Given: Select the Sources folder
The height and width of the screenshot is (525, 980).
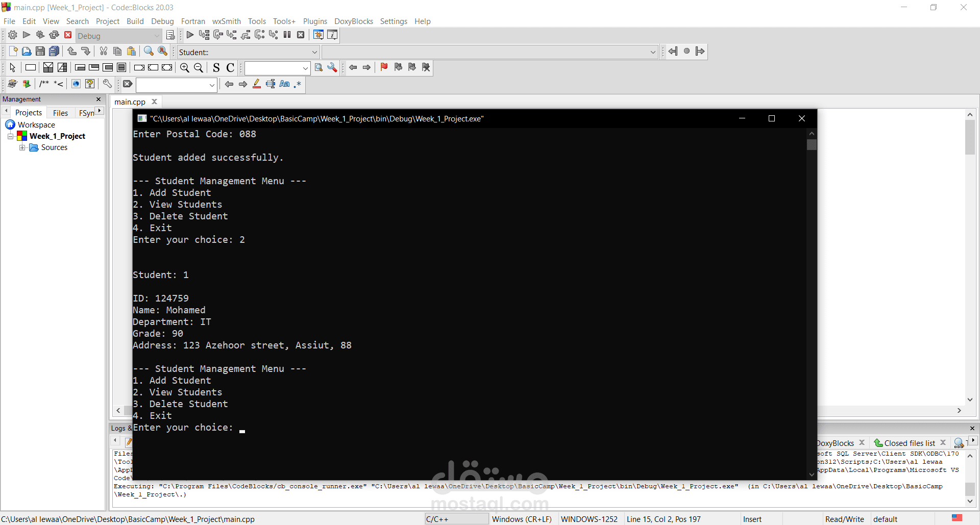Looking at the screenshot, I should click(54, 147).
